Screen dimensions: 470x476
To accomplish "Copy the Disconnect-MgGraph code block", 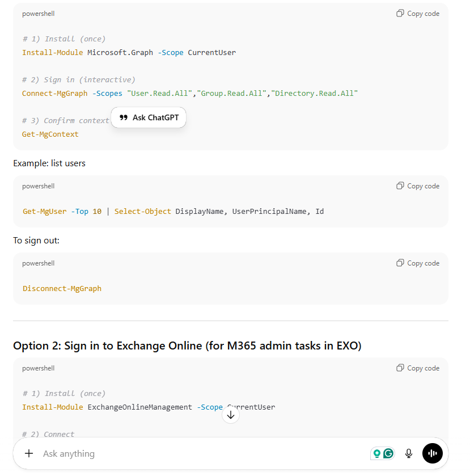I will (418, 263).
